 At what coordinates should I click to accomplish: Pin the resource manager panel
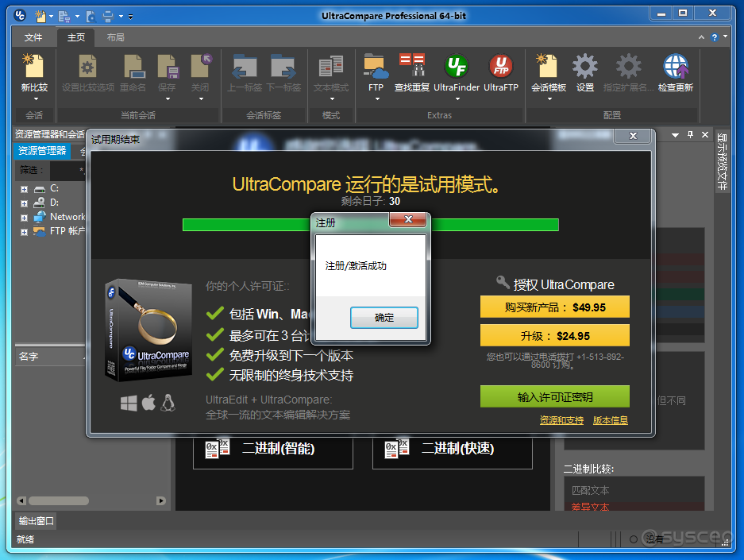point(690,135)
